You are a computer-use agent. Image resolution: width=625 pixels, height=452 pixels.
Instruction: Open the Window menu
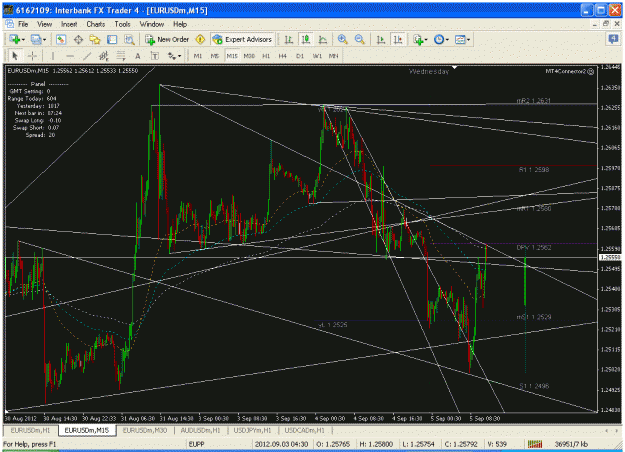click(x=152, y=24)
